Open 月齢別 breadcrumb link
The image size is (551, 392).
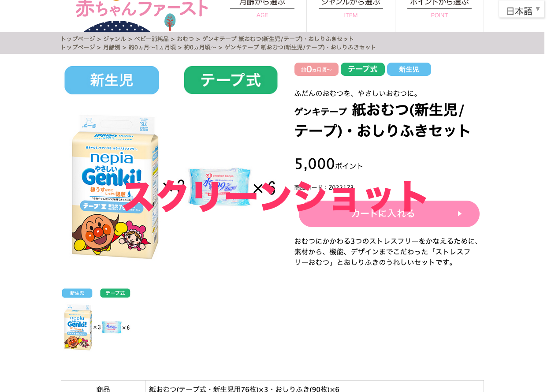click(x=112, y=47)
